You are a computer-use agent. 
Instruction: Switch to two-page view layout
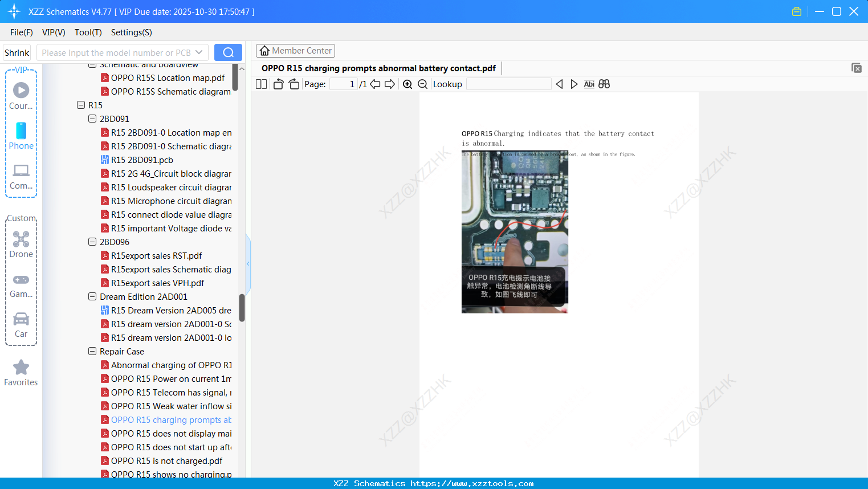(262, 84)
